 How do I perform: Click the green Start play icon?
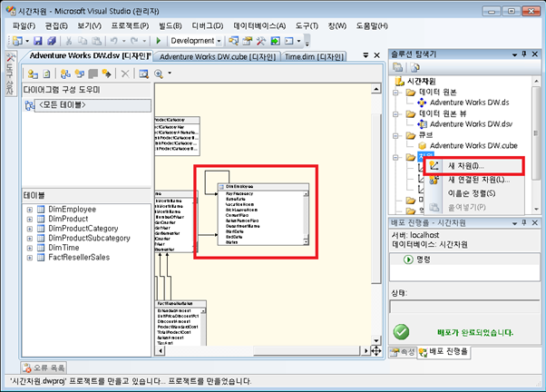pyautogui.click(x=159, y=41)
